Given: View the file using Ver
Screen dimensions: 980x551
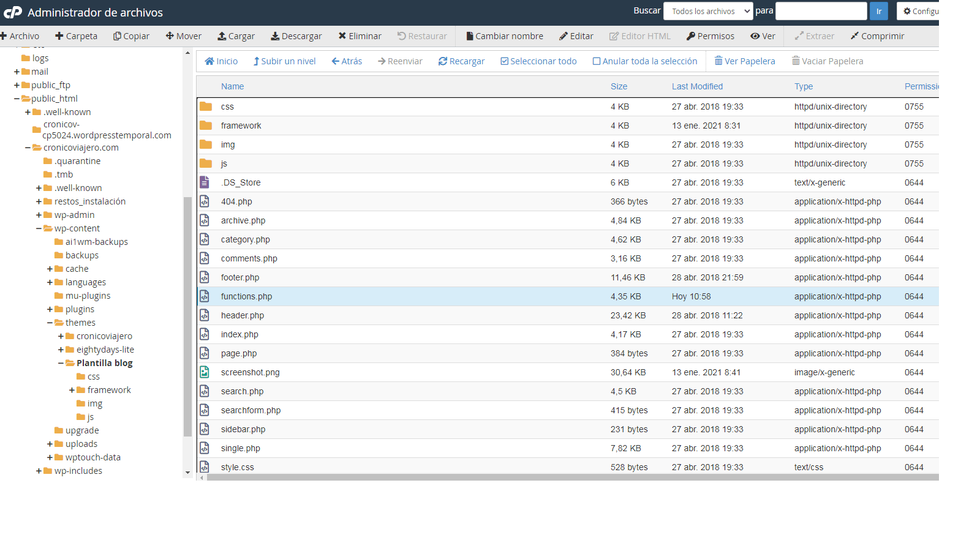Looking at the screenshot, I should (763, 36).
